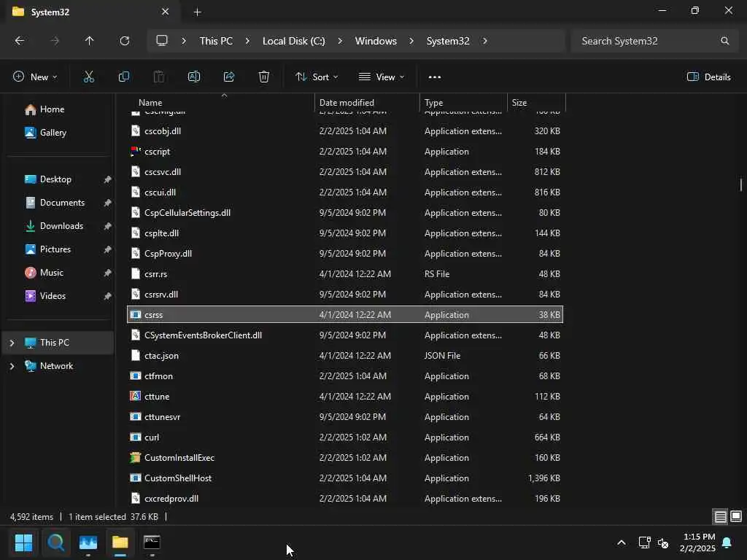Click the network tray icon
This screenshot has height=560, width=747.
[x=644, y=542]
